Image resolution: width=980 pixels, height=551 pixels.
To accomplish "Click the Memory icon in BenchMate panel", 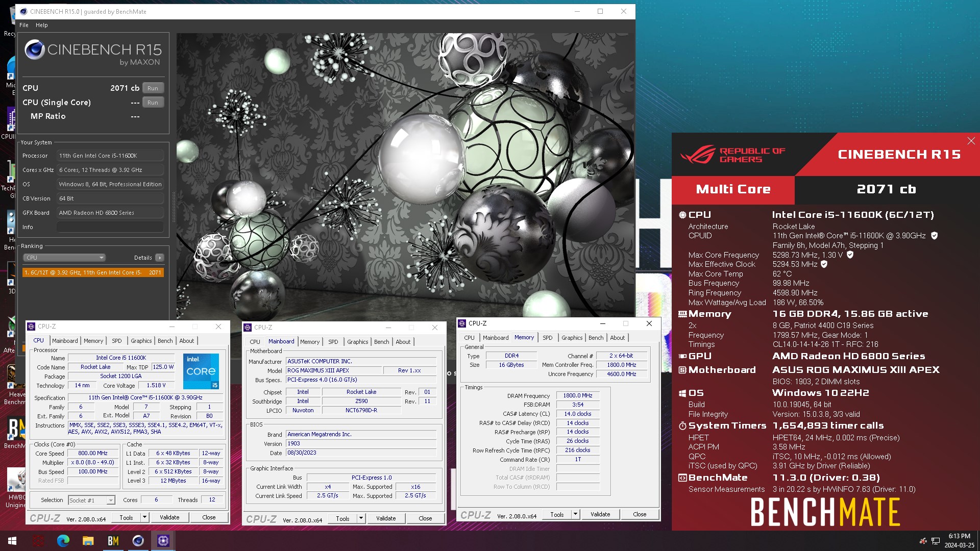I will point(682,314).
